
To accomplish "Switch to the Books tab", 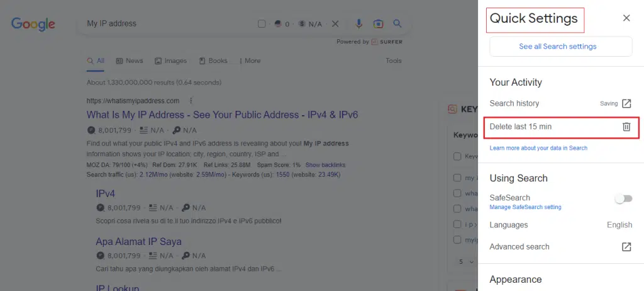I will click(213, 61).
